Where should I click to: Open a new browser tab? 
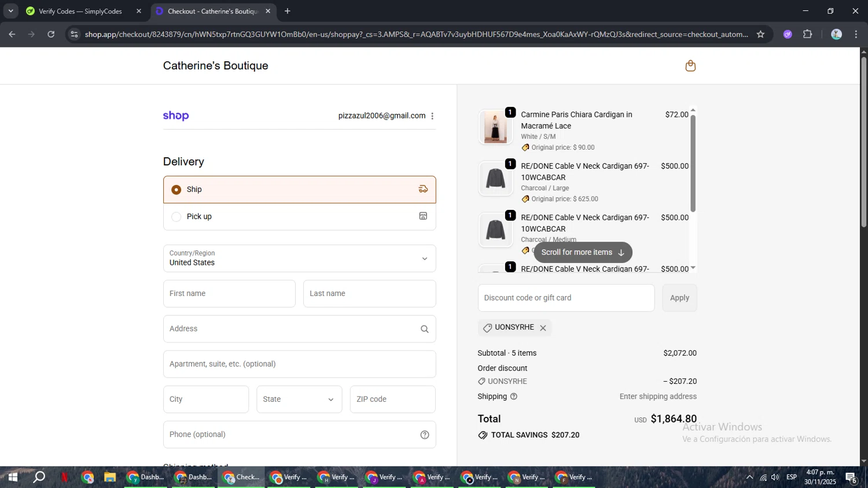point(288,11)
